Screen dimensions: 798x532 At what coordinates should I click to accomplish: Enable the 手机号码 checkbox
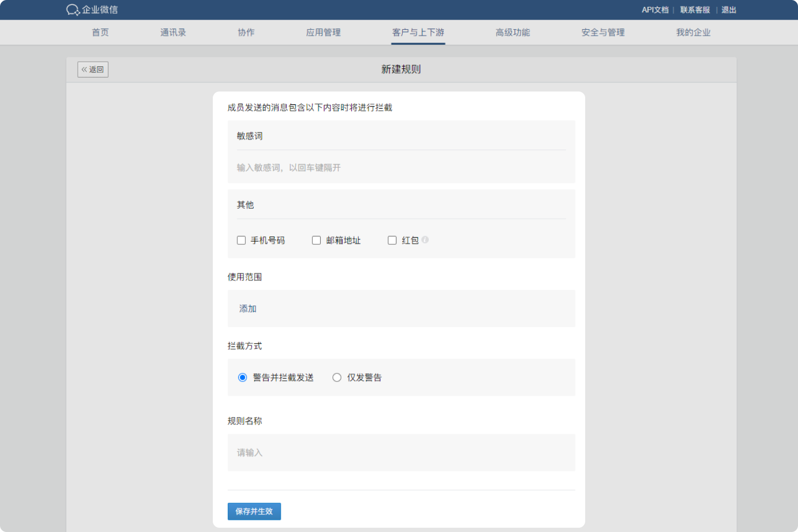[x=241, y=240]
